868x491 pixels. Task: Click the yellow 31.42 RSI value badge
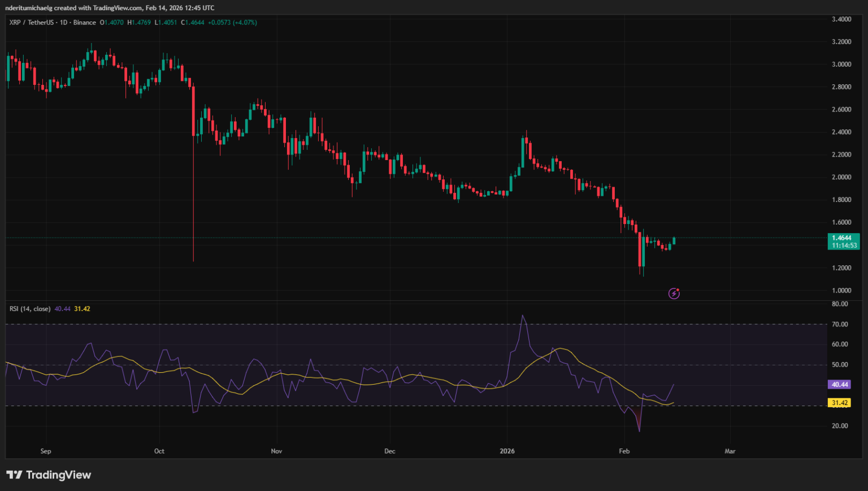(x=840, y=403)
